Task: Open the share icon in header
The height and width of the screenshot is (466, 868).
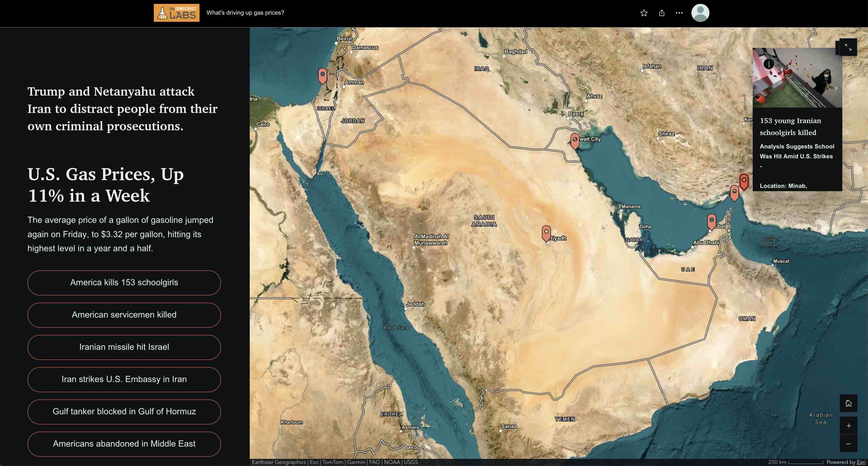Action: click(x=661, y=13)
